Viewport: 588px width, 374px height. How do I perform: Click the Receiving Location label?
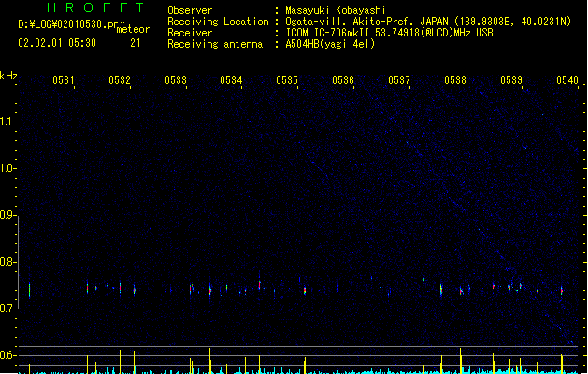click(218, 22)
